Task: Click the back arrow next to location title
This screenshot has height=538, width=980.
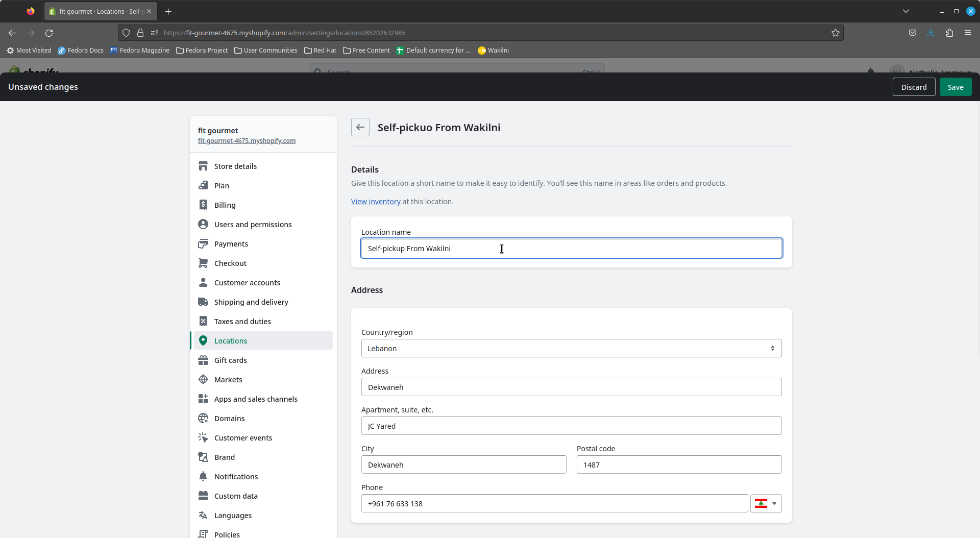Action: point(360,128)
